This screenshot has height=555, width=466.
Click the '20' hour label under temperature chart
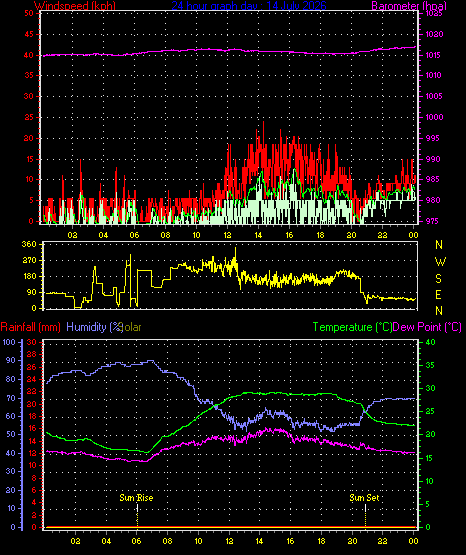click(352, 541)
